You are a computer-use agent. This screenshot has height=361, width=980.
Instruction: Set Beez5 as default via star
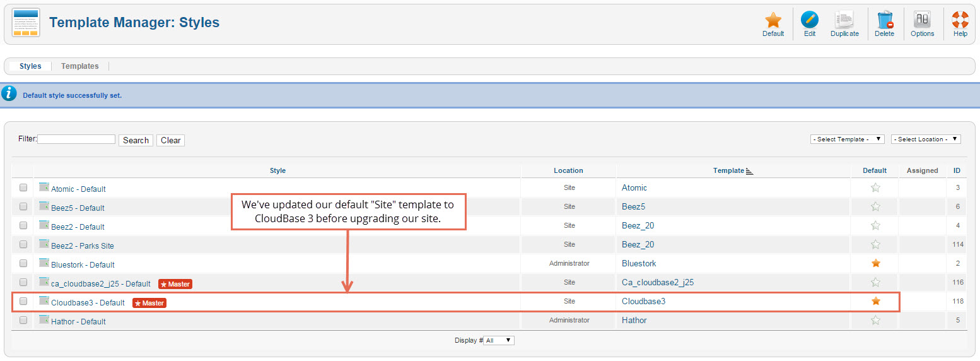click(x=875, y=206)
